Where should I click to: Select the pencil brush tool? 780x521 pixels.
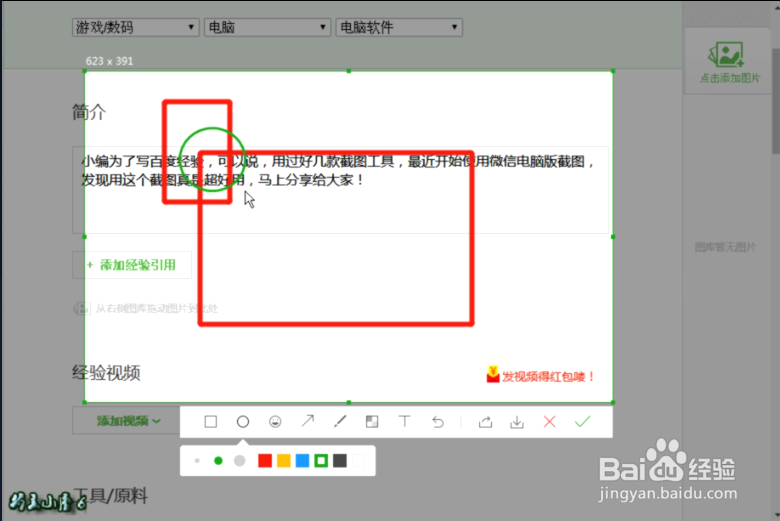click(340, 421)
